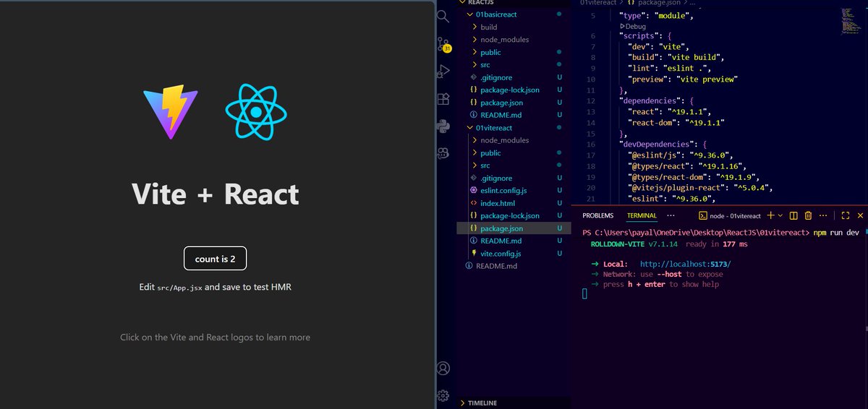868x409 pixels.
Task: Click the "@vitejs/plugin-react" dependency line
Action: [x=701, y=187]
